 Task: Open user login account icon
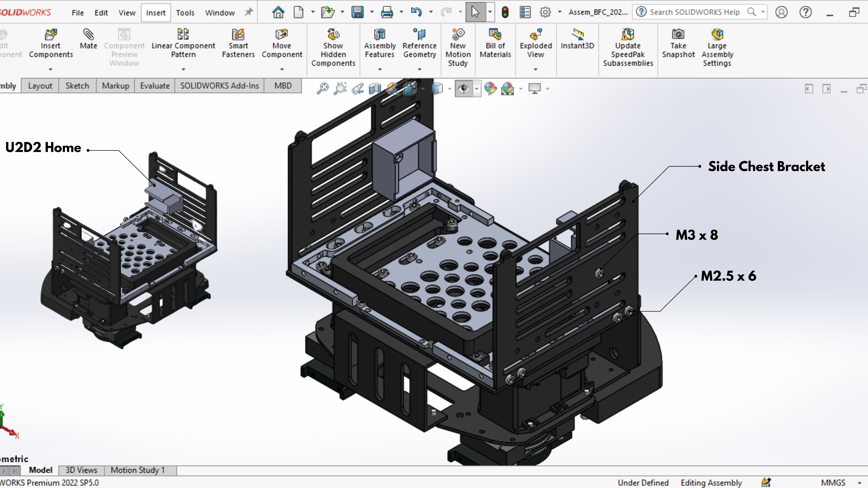pos(781,12)
